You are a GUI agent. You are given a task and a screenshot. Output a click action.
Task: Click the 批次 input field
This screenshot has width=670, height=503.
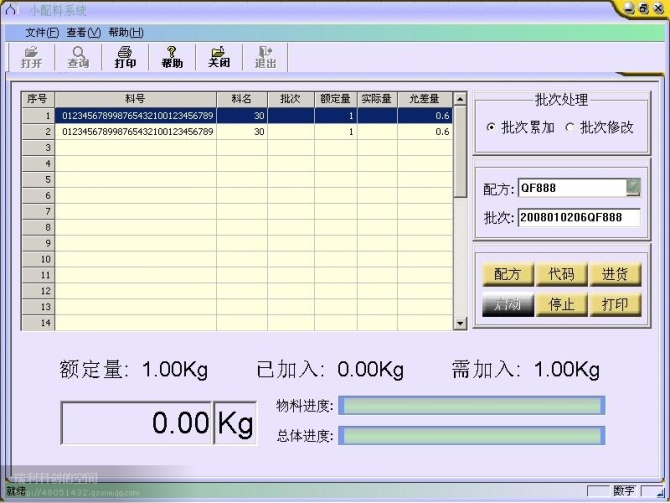(579, 217)
